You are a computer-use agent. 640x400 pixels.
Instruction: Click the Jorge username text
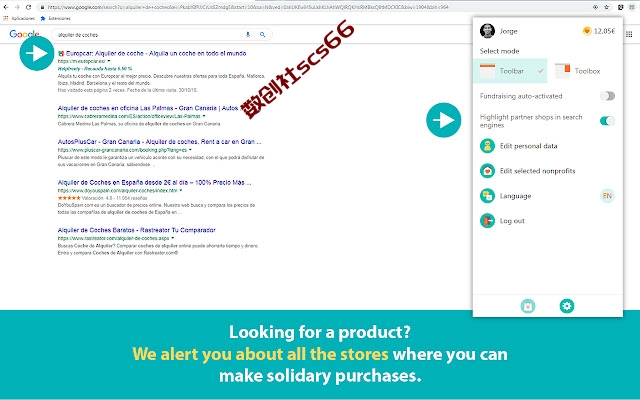coord(508,31)
